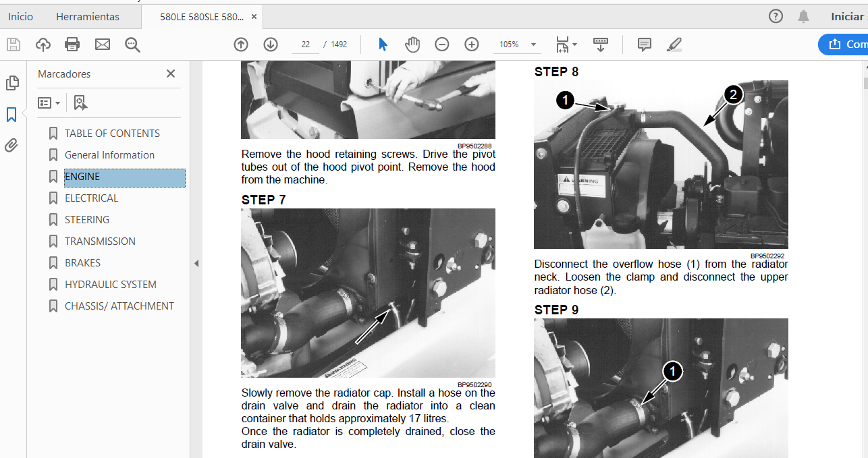868x458 pixels.
Task: Toggle the bookmarks panel icon
Action: click(x=11, y=115)
